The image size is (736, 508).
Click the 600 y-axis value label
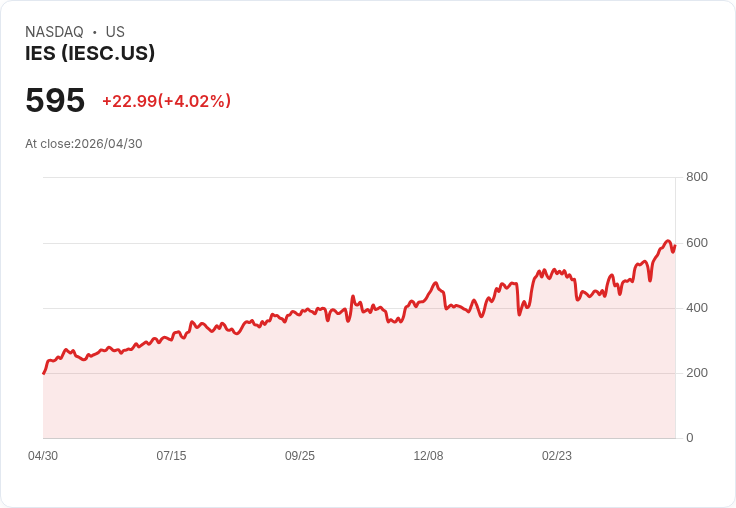696,243
